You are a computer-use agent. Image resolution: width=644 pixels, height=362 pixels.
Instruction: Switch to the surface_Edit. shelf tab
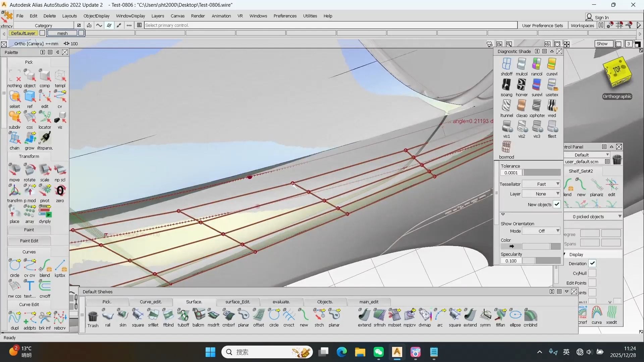point(237,302)
